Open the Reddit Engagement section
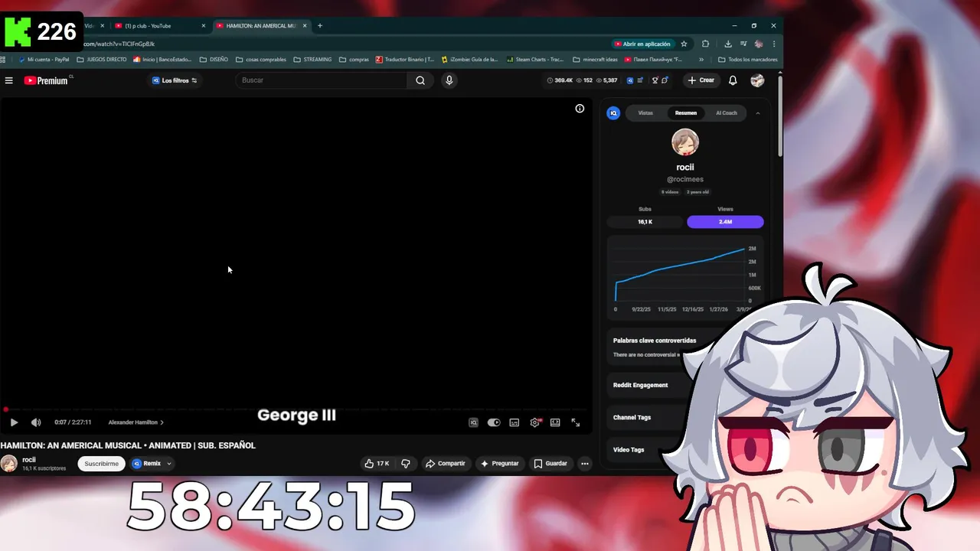Viewport: 980px width, 551px height. point(640,385)
